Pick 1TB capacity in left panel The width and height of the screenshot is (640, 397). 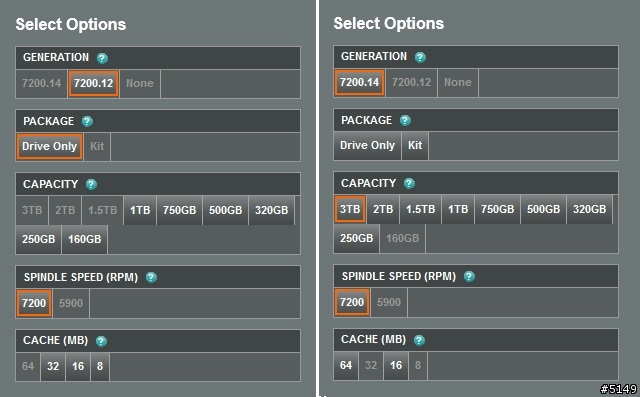140,211
